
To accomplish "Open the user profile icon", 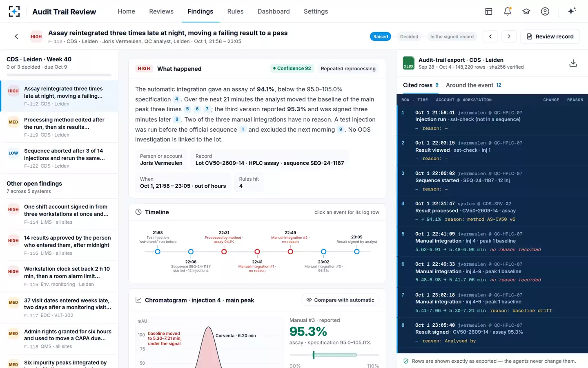I will click(x=545, y=11).
